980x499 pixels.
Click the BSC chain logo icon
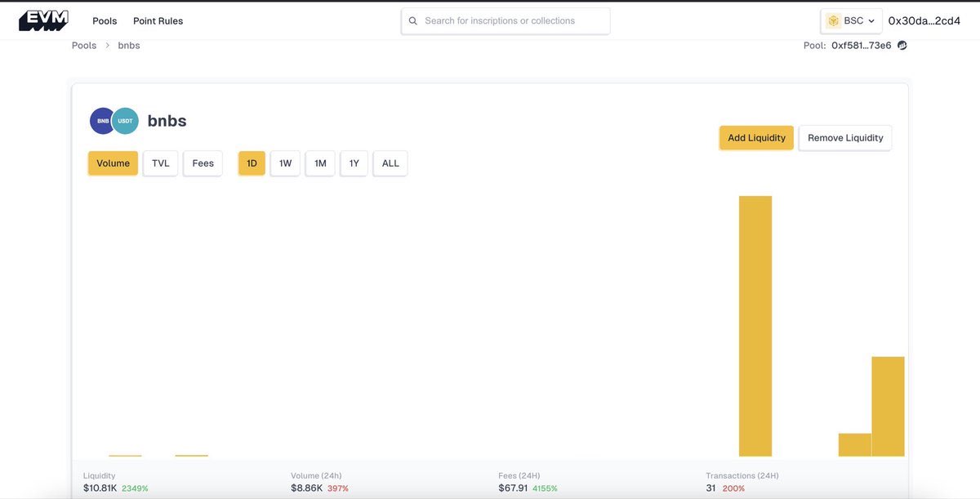point(834,20)
